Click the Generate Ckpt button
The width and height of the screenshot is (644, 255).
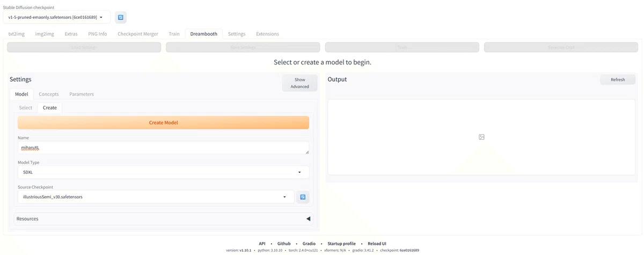click(x=561, y=47)
